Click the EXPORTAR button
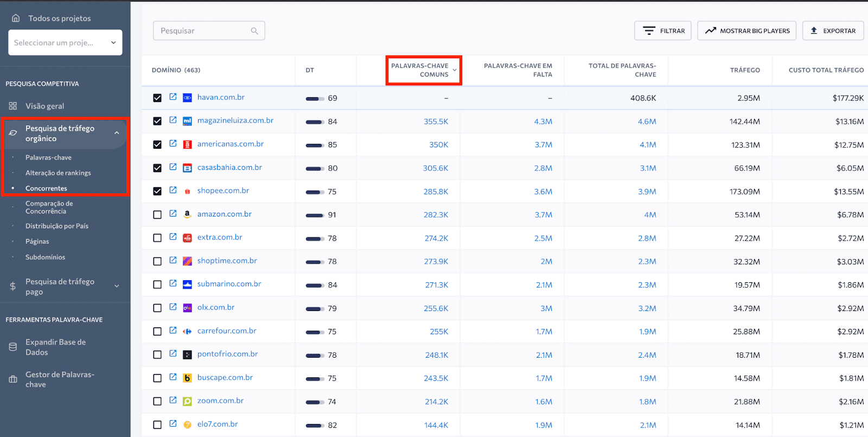868x437 pixels. point(833,31)
